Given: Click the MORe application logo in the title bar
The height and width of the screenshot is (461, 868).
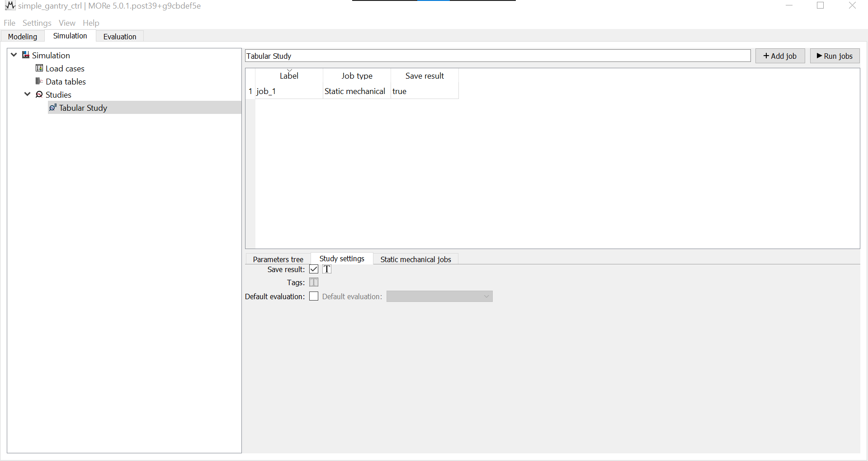Looking at the screenshot, I should pyautogui.click(x=9, y=5).
